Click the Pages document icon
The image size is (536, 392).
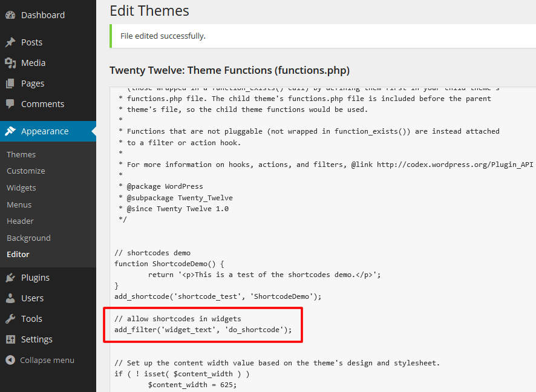click(x=11, y=83)
